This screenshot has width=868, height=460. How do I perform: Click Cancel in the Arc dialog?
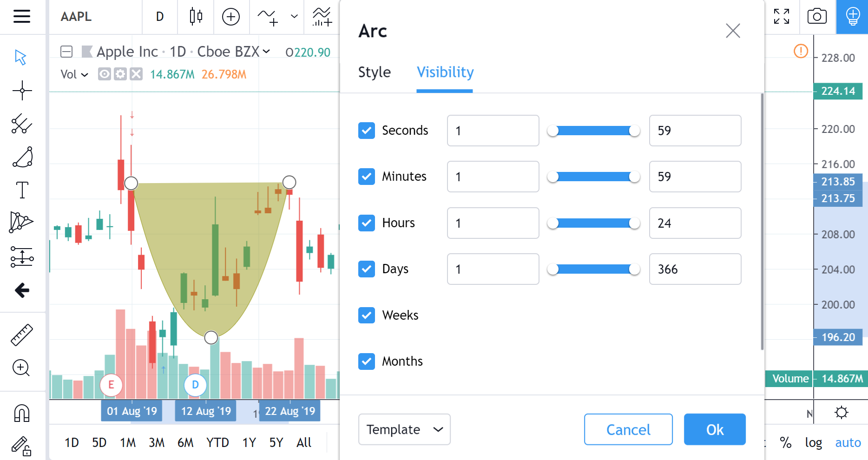(x=628, y=429)
